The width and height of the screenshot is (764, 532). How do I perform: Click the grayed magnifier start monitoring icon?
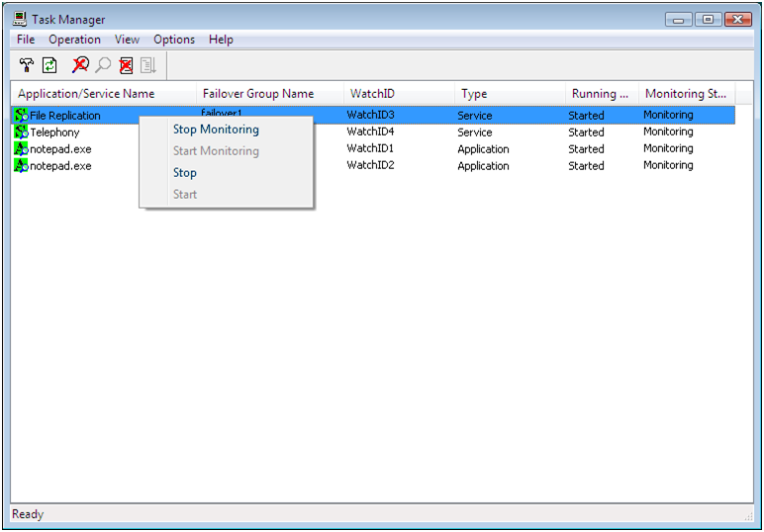[103, 65]
